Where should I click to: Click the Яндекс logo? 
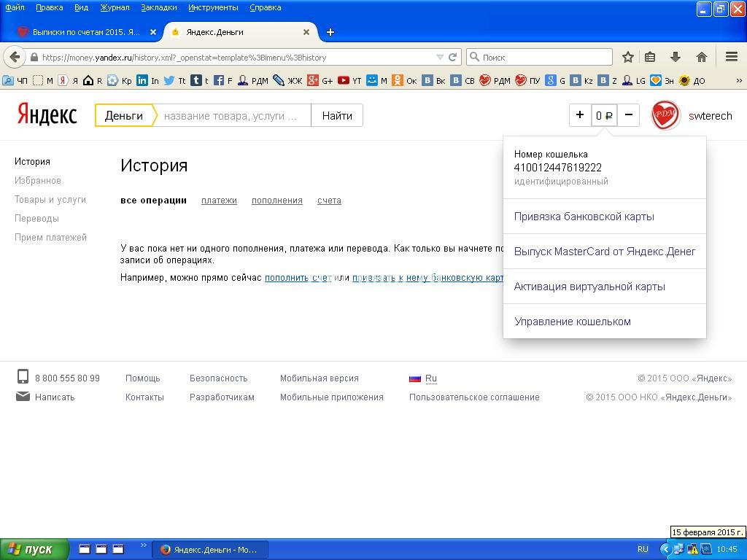click(47, 114)
